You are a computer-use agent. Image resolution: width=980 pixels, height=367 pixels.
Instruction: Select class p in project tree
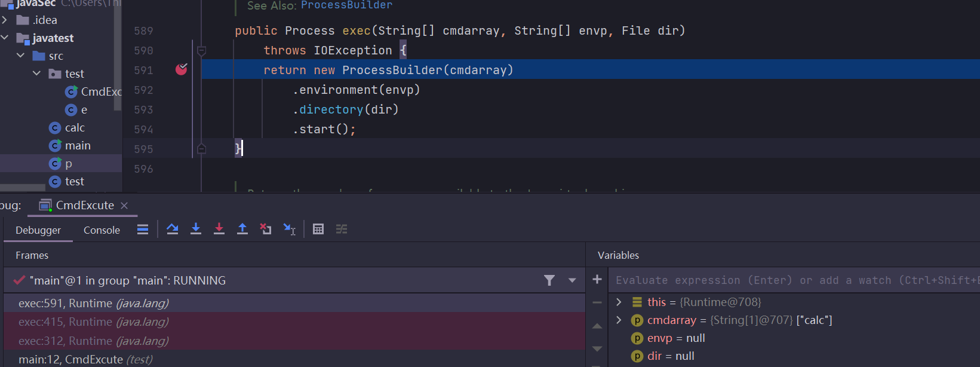61,163
